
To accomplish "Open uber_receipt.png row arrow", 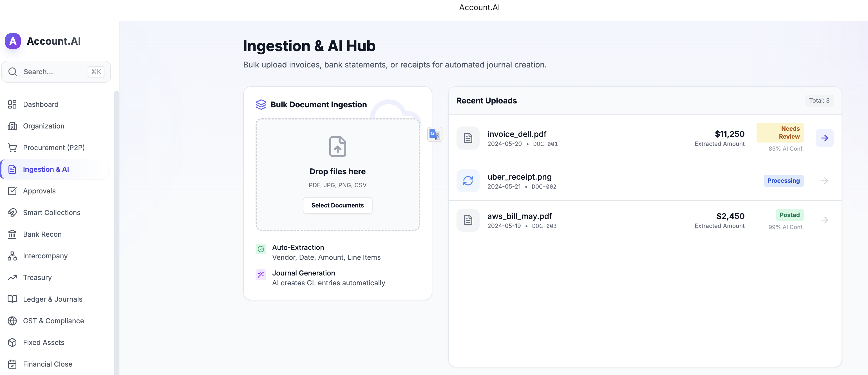I will [824, 181].
